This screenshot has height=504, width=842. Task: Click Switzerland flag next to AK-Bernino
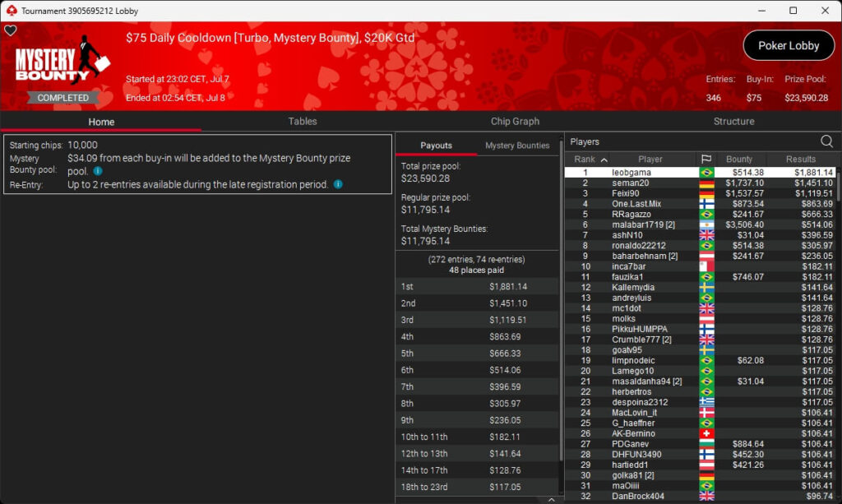point(706,433)
